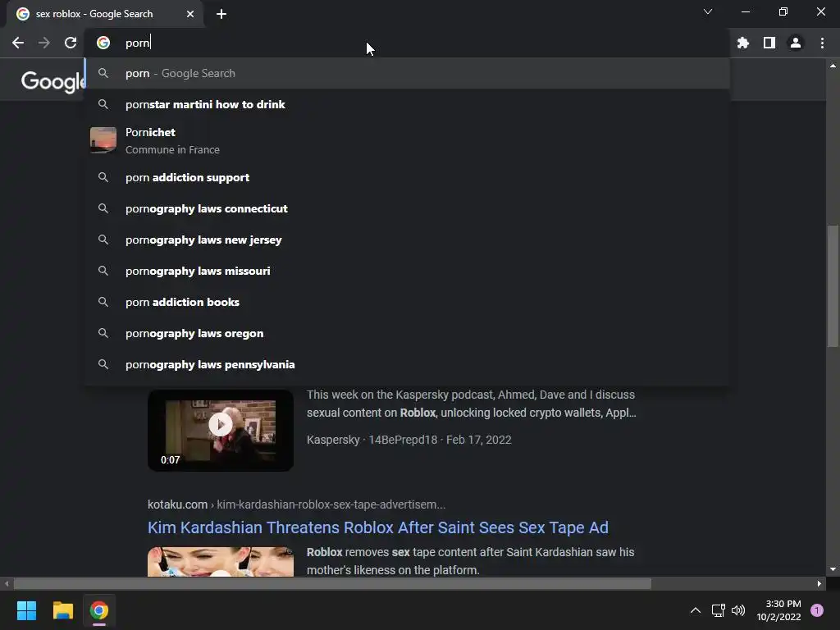The image size is (840, 630).
Task: Open the Extensions puzzle-piece icon
Action: point(743,43)
